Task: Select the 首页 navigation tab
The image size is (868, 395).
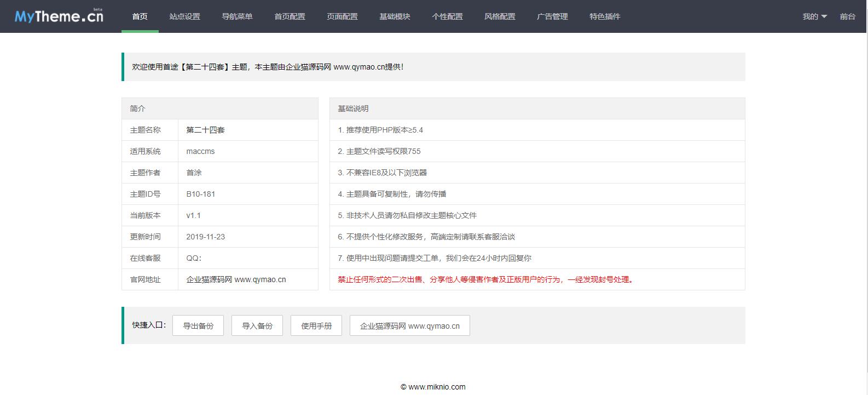Action: coord(140,16)
